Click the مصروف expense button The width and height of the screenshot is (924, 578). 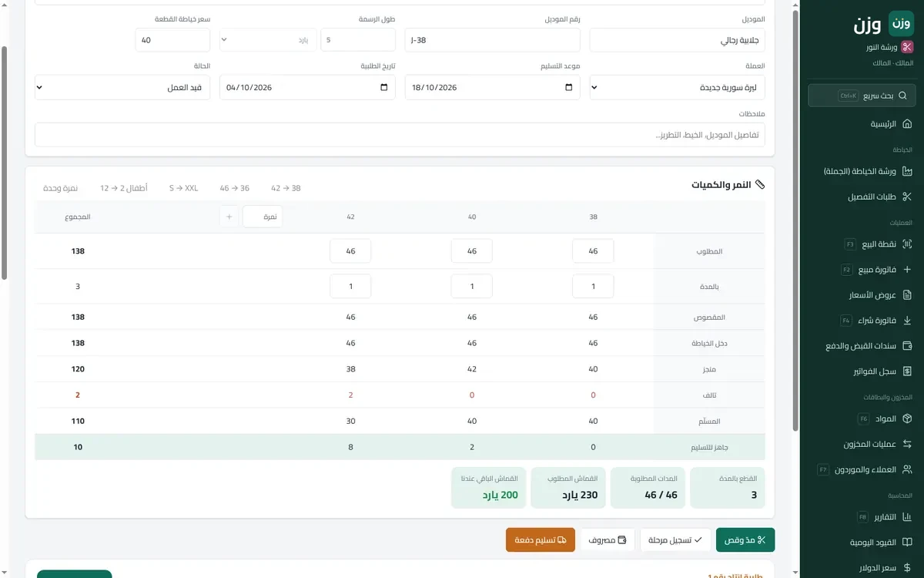(608, 540)
